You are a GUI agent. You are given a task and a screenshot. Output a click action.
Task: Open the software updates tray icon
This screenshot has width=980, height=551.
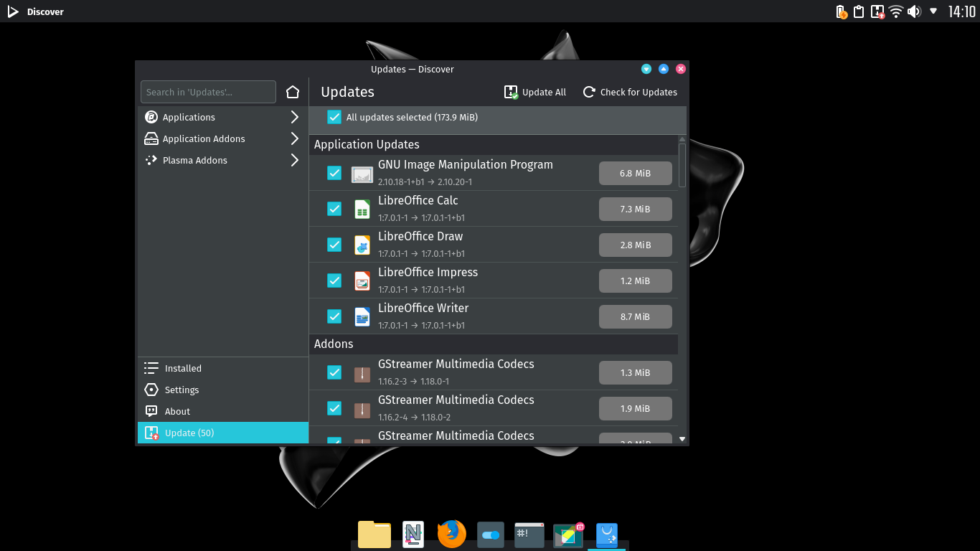click(877, 11)
